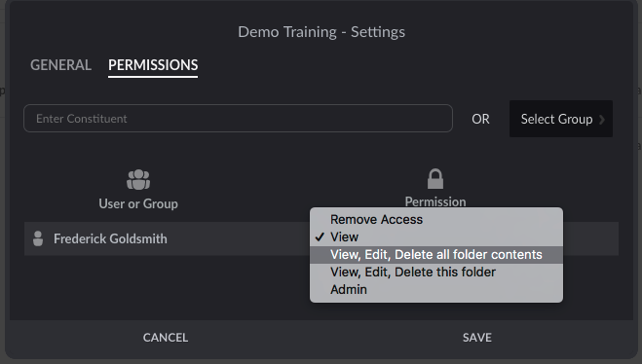Click the OR label text

pos(480,119)
